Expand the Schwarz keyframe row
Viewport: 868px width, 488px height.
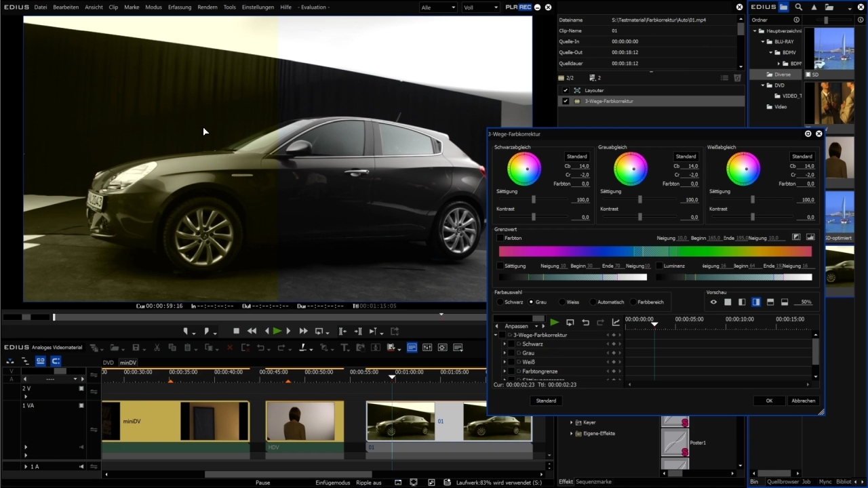coord(504,344)
